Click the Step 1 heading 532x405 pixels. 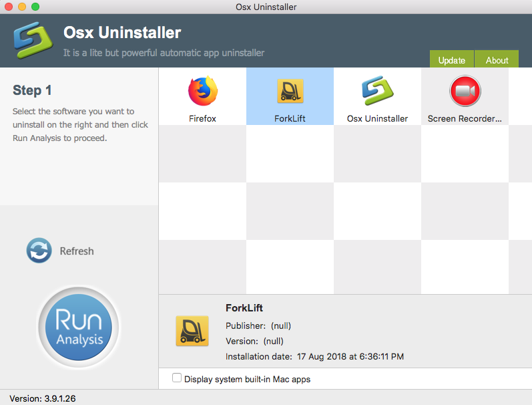[x=32, y=90]
